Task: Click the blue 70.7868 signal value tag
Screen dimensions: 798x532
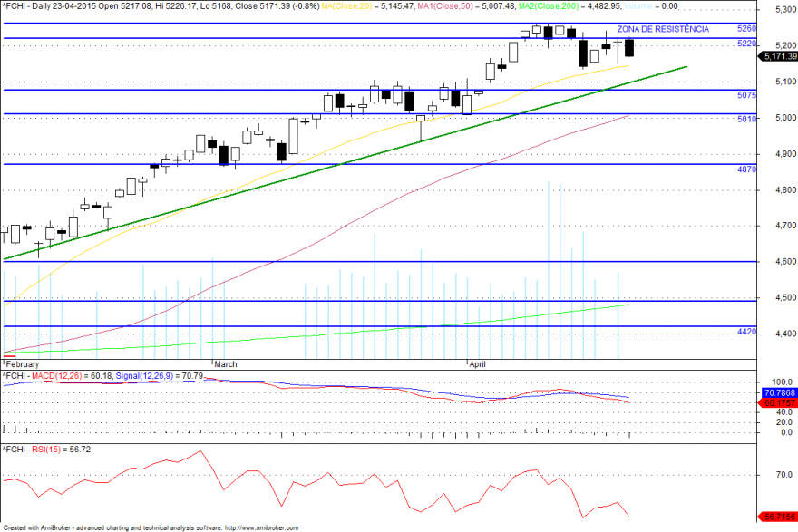Action: (779, 392)
